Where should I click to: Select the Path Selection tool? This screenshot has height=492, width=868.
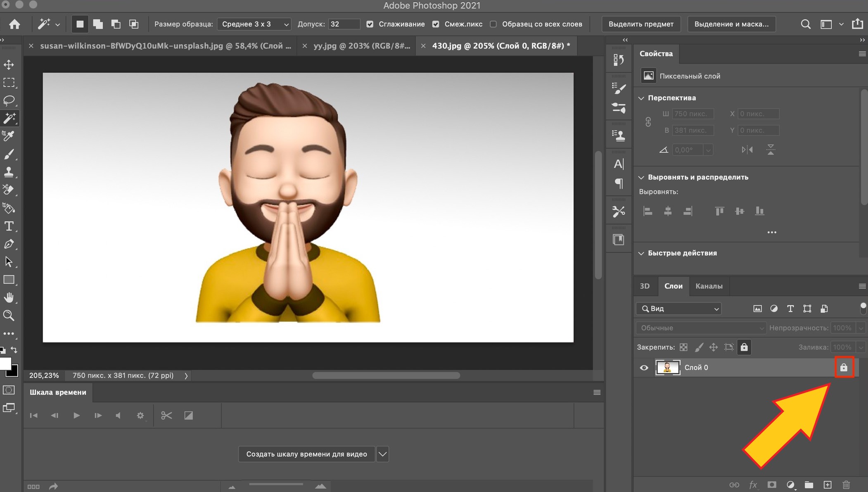[8, 261]
